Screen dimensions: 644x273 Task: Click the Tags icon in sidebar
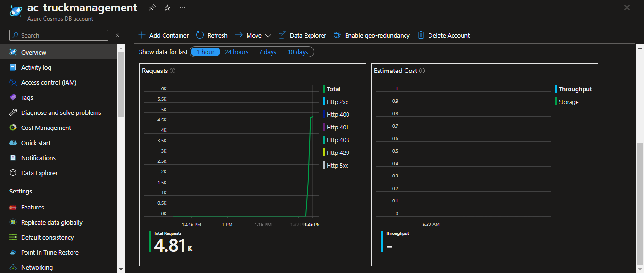[13, 97]
